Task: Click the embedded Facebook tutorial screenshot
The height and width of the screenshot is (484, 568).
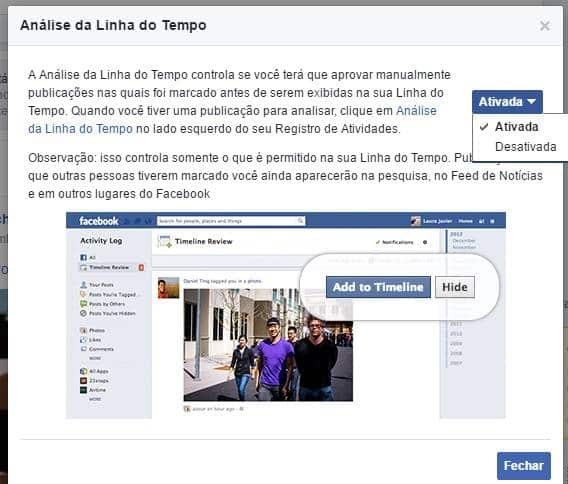Action: tap(285, 315)
